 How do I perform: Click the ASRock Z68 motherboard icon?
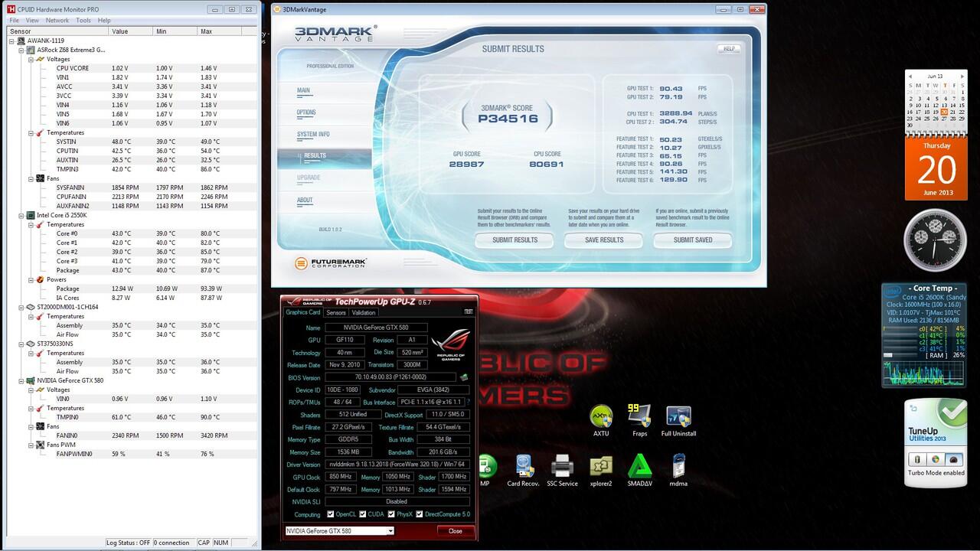(31, 50)
